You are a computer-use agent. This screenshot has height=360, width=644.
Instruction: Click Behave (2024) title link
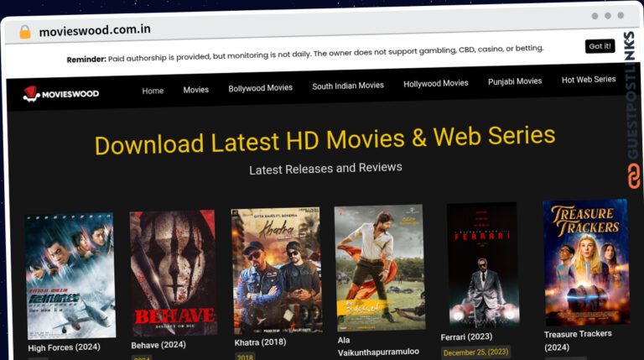158,345
